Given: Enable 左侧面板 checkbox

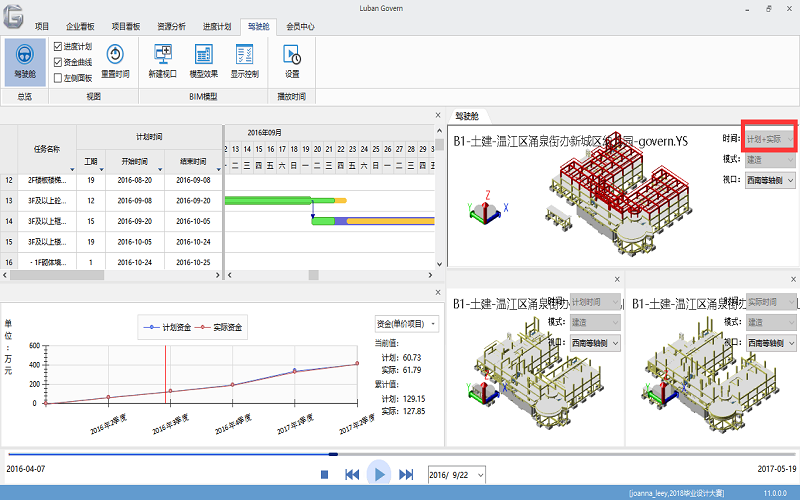Looking at the screenshot, I should tap(58, 78).
